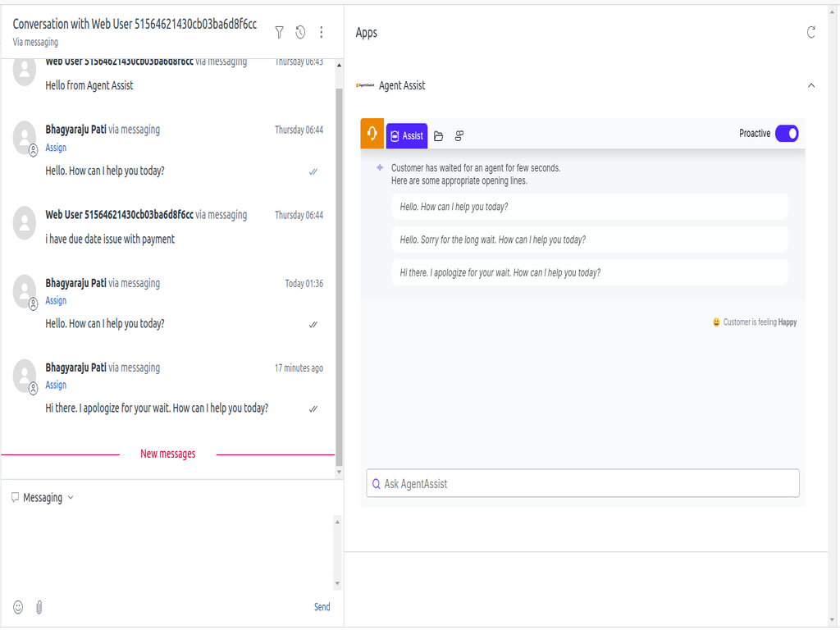Disable the Proactive toggle
The image size is (840, 630).
coord(786,134)
